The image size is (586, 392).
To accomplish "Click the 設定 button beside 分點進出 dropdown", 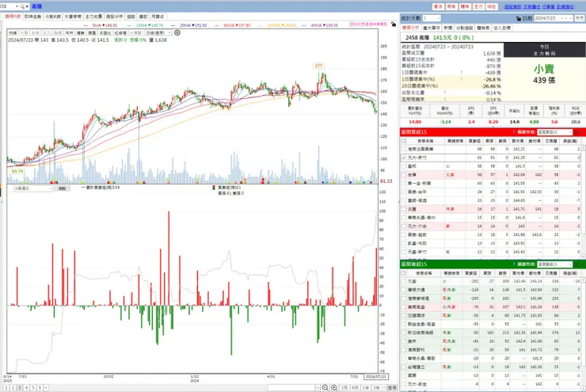I will click(x=62, y=188).
